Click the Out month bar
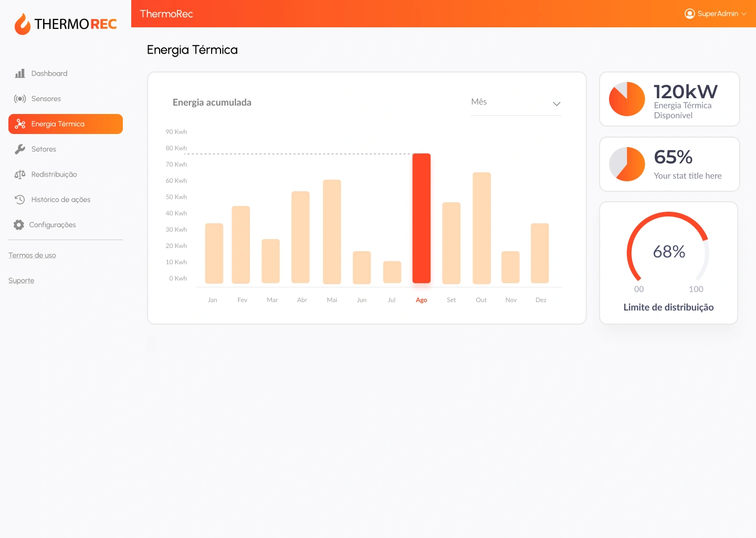This screenshot has height=538, width=756. (x=481, y=228)
